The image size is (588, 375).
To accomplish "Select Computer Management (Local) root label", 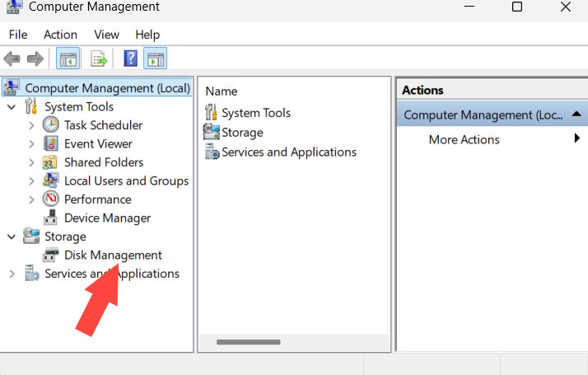I will click(108, 88).
